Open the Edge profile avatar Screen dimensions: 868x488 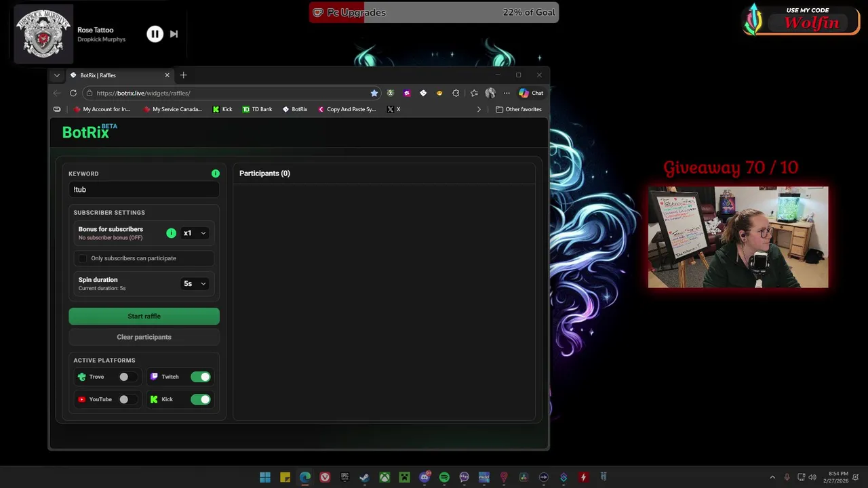point(490,93)
